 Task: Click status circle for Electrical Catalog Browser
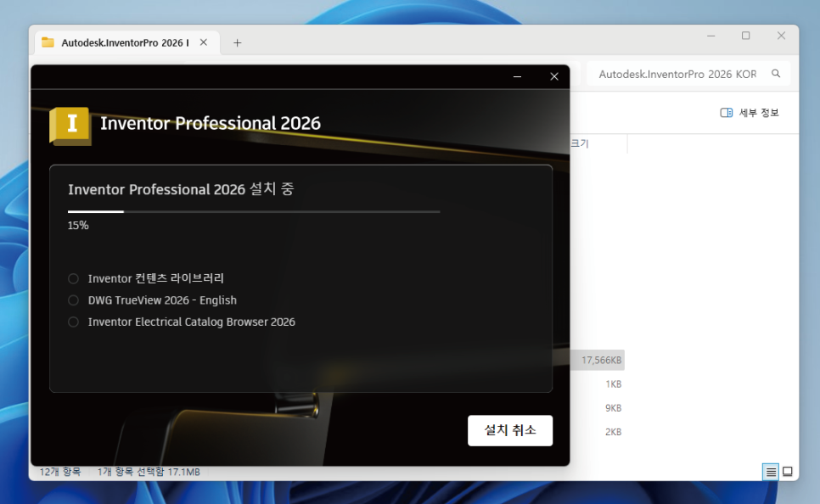[x=73, y=322]
